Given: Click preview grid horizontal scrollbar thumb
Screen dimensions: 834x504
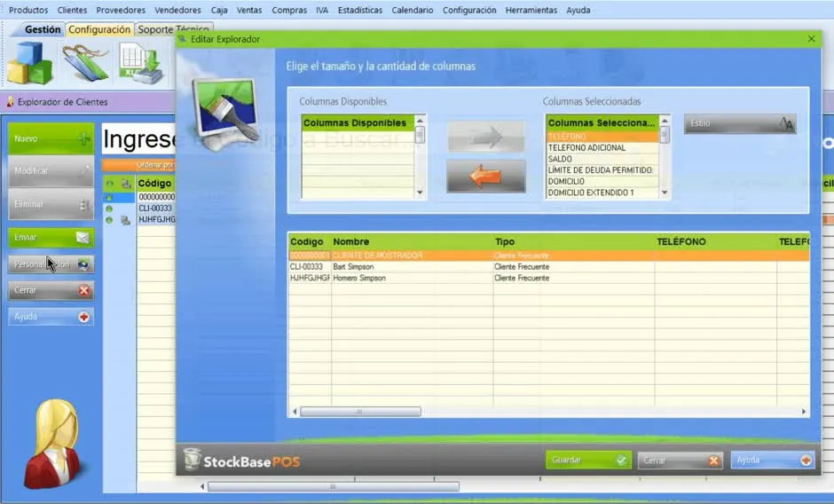Looking at the screenshot, I should (360, 412).
